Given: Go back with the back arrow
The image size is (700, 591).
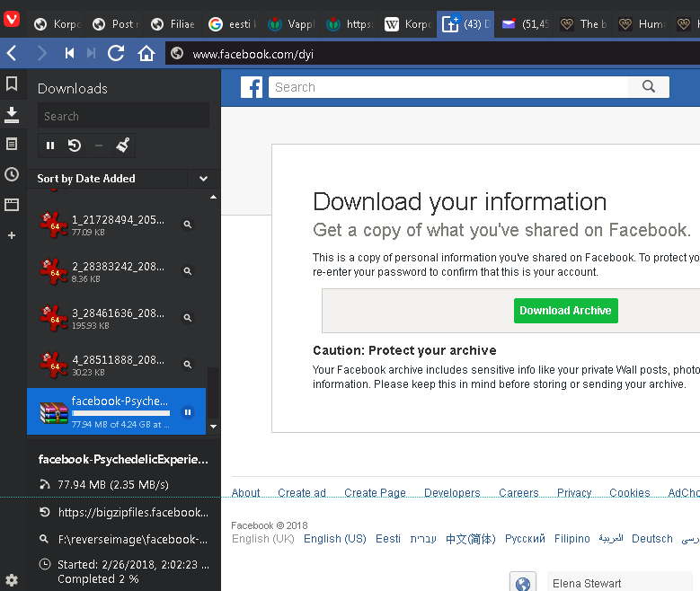Looking at the screenshot, I should coord(12,54).
